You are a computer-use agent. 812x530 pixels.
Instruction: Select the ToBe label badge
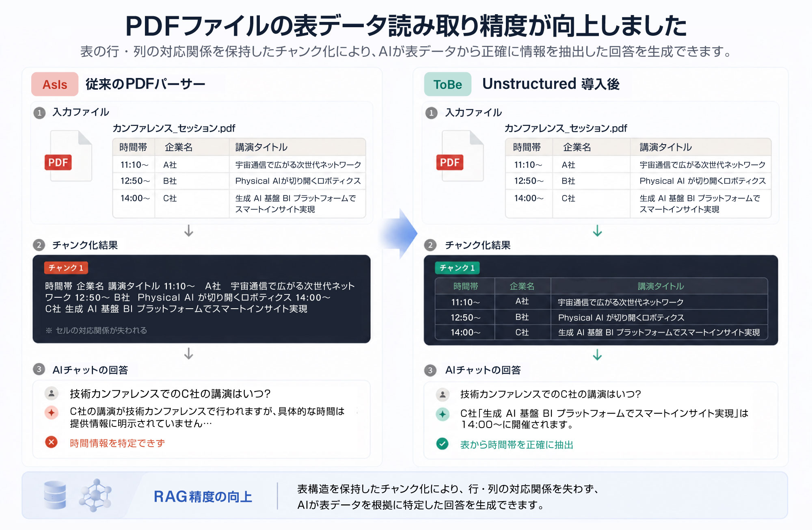point(448,84)
